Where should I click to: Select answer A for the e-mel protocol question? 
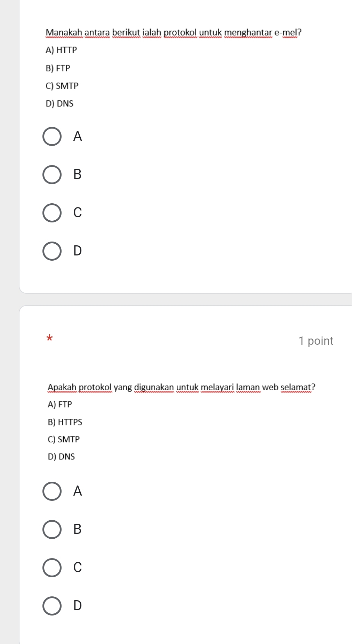point(52,136)
